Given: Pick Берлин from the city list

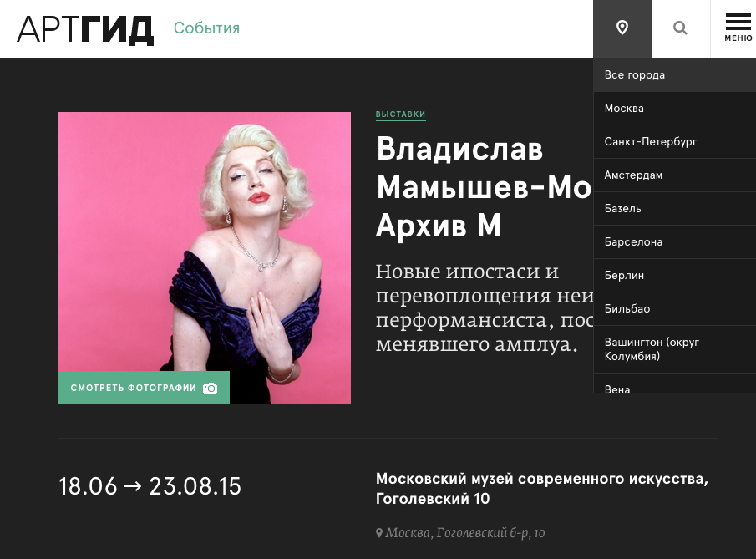Looking at the screenshot, I should click(674, 275).
